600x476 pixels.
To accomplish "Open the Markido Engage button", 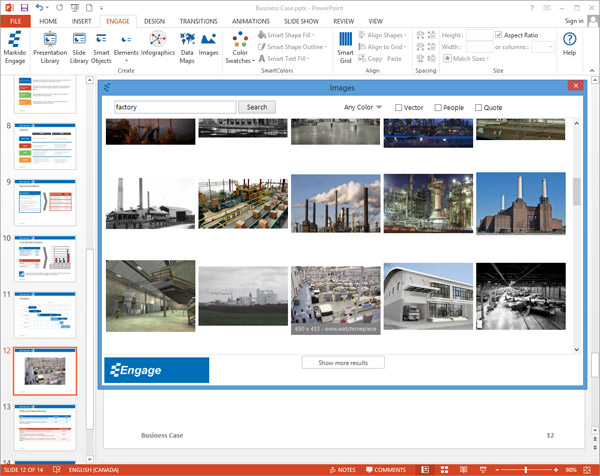I will [15, 46].
